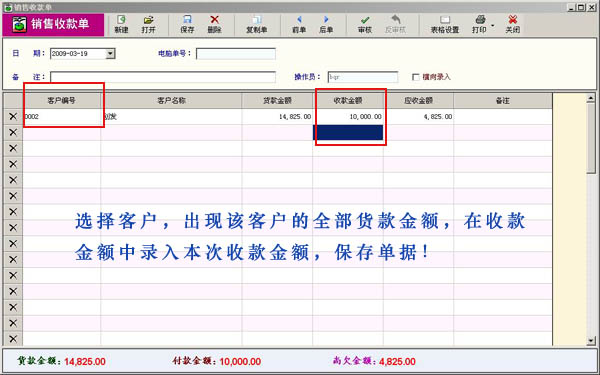Viewport: 600px width, 375px height.
Task: Click the 客户名称 column header
Action: 171,101
